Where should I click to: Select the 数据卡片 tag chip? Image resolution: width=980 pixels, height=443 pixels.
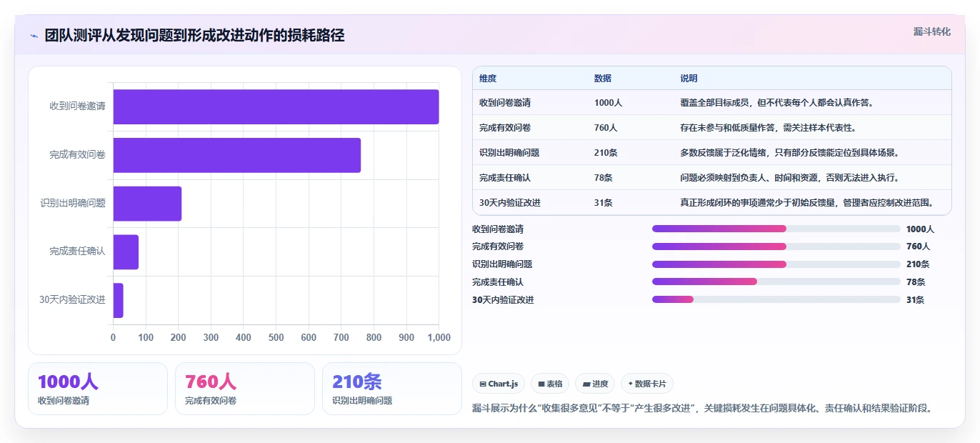(x=647, y=384)
